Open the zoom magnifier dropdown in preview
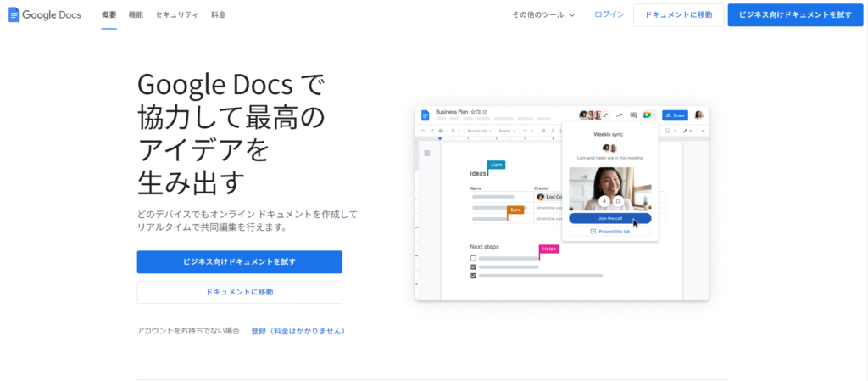868x381 pixels. click(455, 131)
